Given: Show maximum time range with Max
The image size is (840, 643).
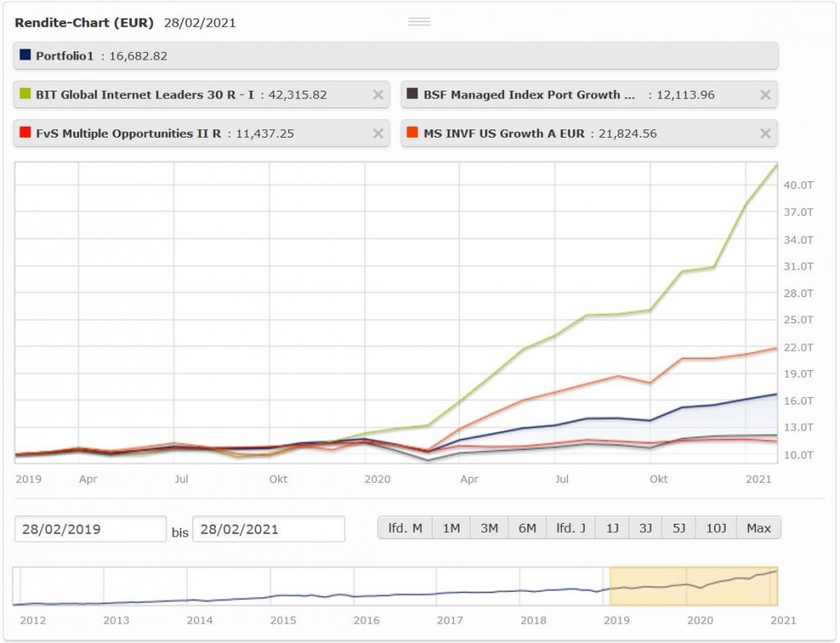Looking at the screenshot, I should point(759,528).
